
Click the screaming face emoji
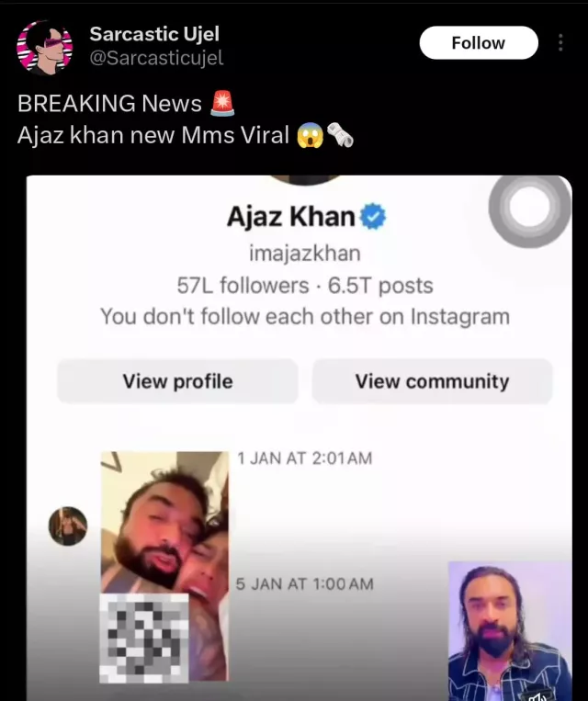(310, 135)
